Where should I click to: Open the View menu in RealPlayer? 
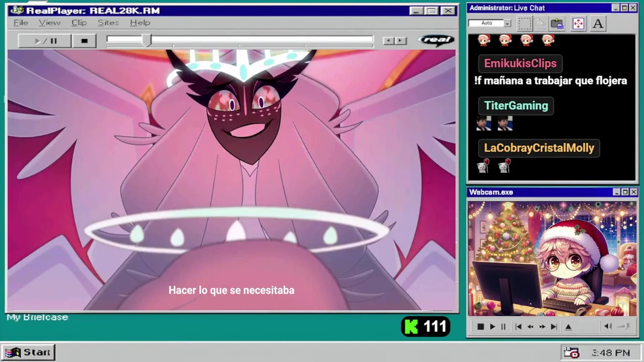point(49,23)
